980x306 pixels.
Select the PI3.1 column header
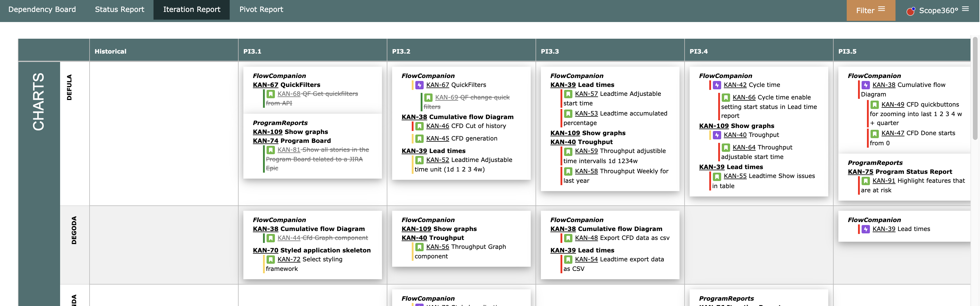coord(313,50)
